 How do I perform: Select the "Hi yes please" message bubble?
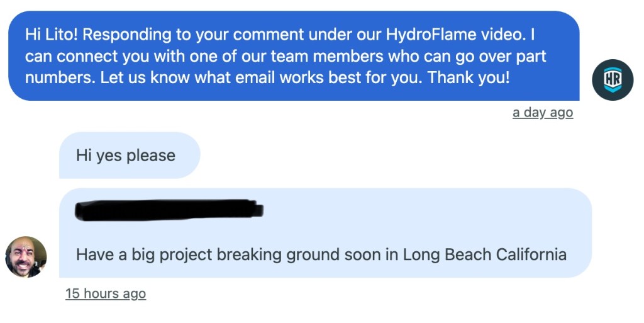click(126, 156)
